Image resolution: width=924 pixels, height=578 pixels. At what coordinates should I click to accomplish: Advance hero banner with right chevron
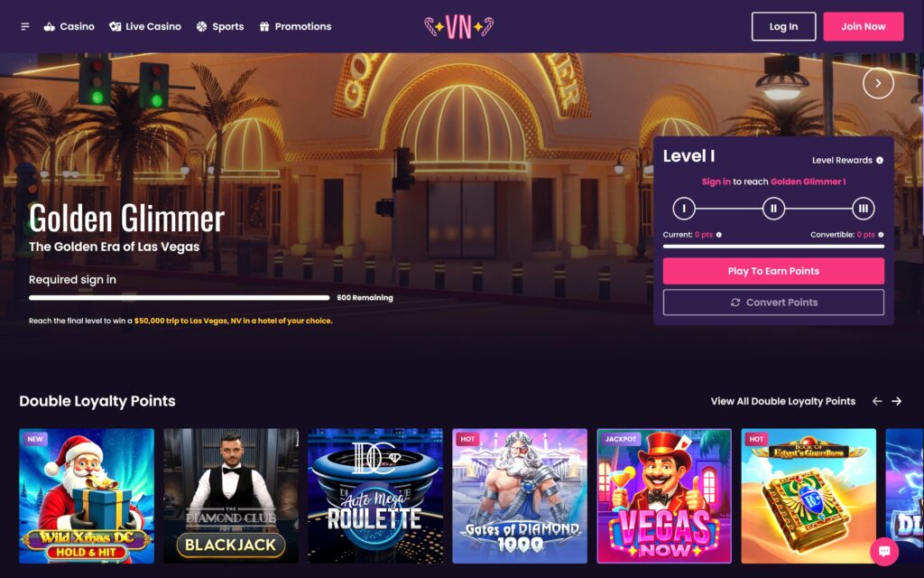[x=878, y=83]
